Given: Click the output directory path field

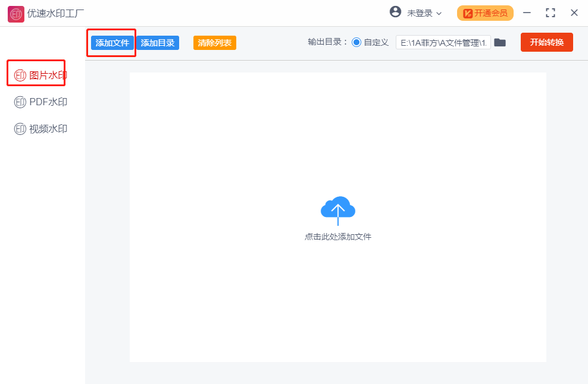Looking at the screenshot, I should coord(443,43).
